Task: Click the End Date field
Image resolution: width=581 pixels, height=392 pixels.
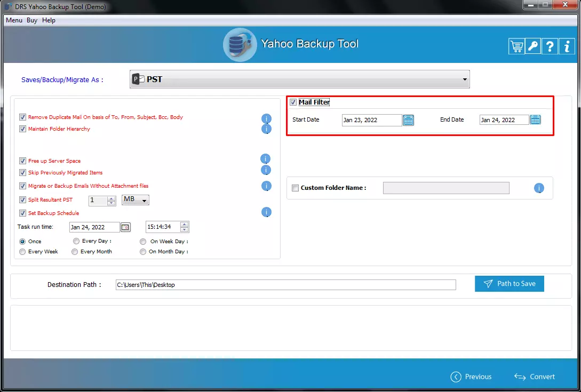Action: 504,119
